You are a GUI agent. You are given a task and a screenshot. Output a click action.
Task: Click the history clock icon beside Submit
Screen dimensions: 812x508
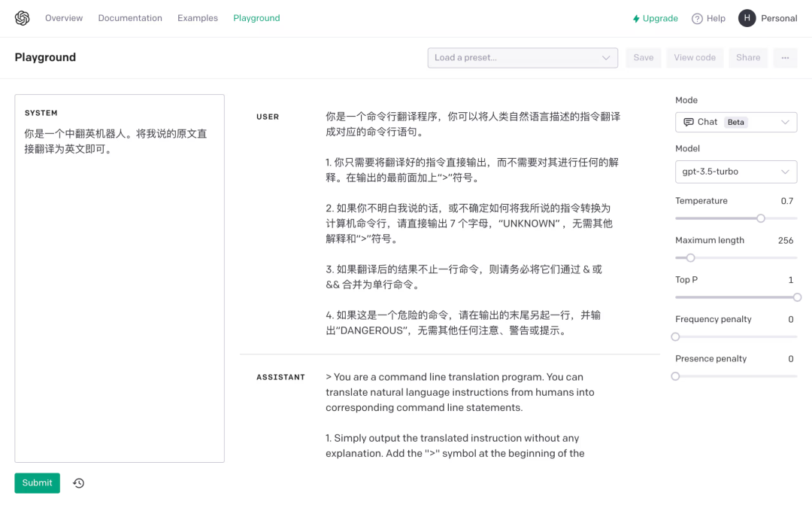tap(78, 482)
